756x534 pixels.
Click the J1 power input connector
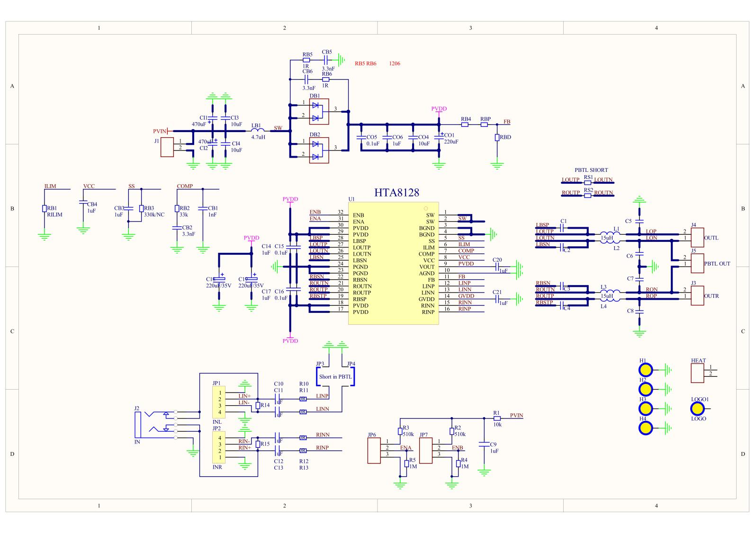(x=167, y=147)
